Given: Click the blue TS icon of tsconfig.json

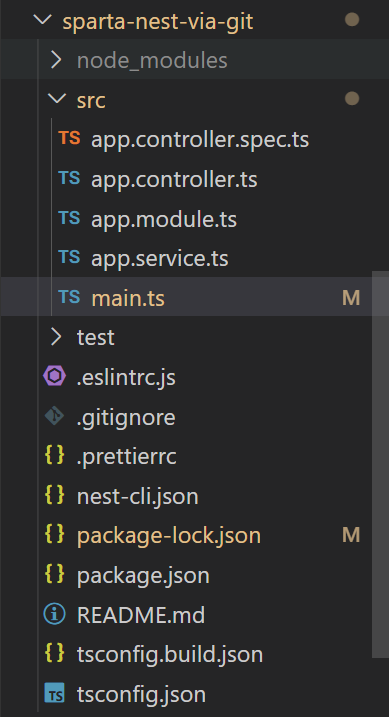Looking at the screenshot, I should [x=54, y=693].
